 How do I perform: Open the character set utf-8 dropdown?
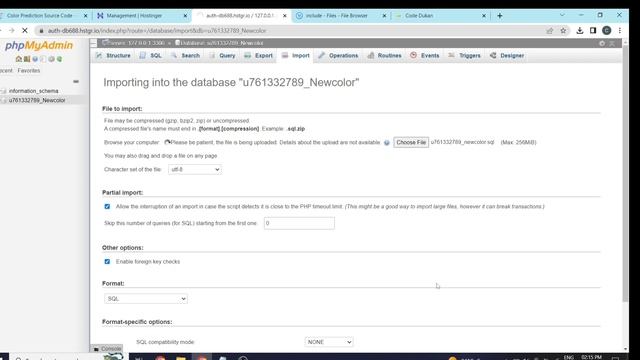(x=195, y=169)
